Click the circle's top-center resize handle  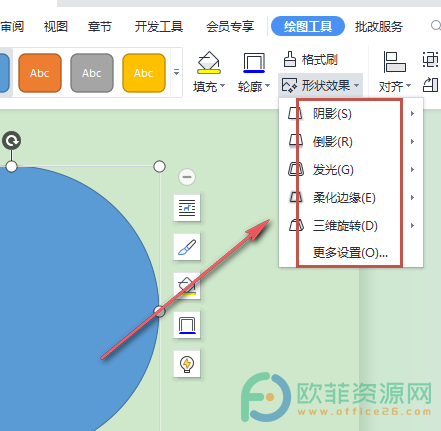coord(11,166)
